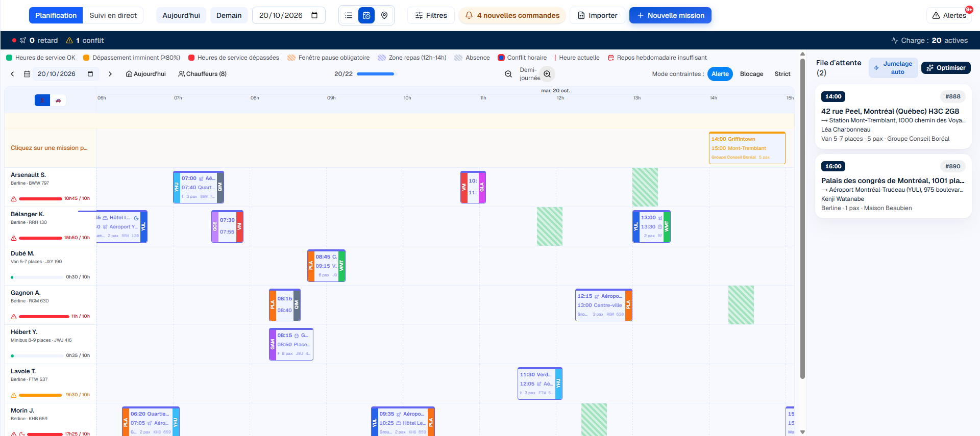Click the Optimiser button
The height and width of the screenshot is (436, 980).
pyautogui.click(x=946, y=68)
